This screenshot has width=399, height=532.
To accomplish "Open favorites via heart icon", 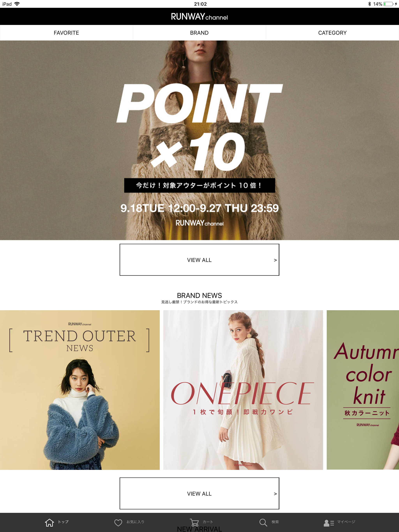I will (118, 522).
